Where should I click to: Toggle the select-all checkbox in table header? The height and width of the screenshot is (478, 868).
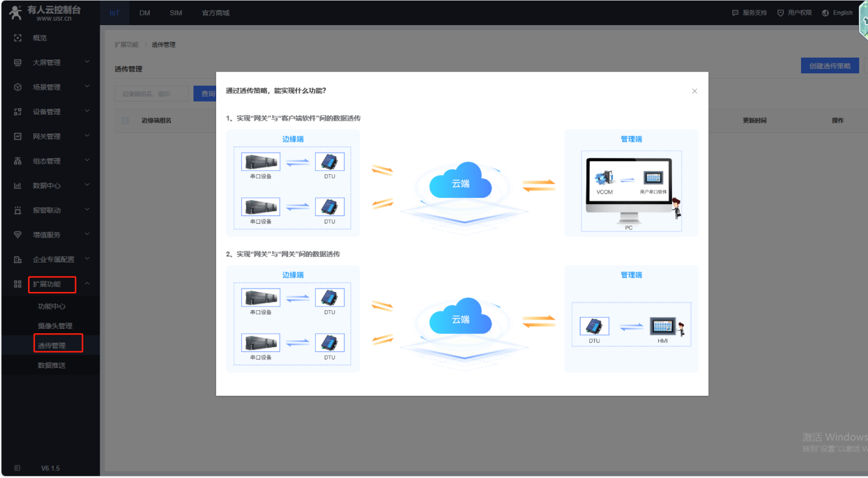click(x=125, y=120)
